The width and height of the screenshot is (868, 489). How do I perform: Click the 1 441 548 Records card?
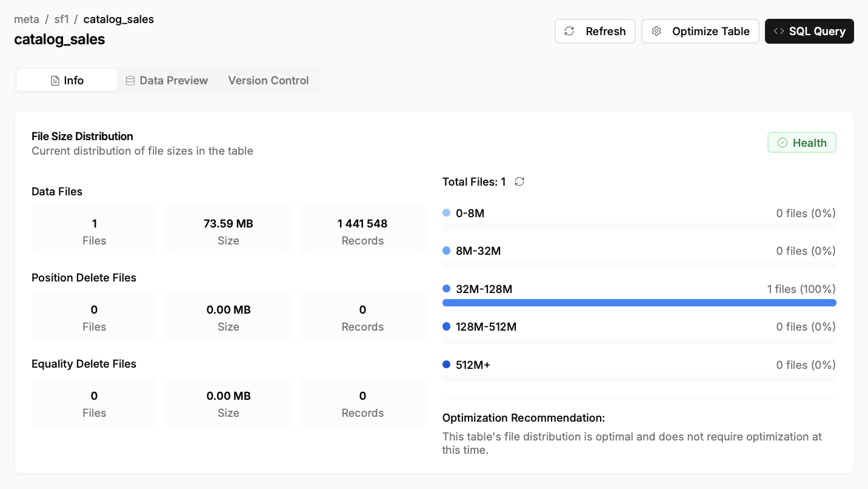362,231
